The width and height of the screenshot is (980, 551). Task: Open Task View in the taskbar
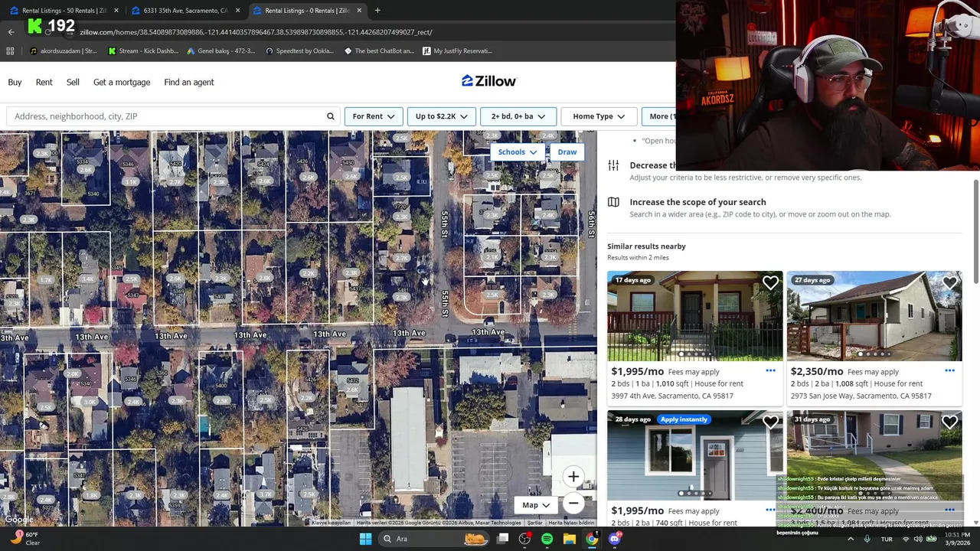(502, 539)
